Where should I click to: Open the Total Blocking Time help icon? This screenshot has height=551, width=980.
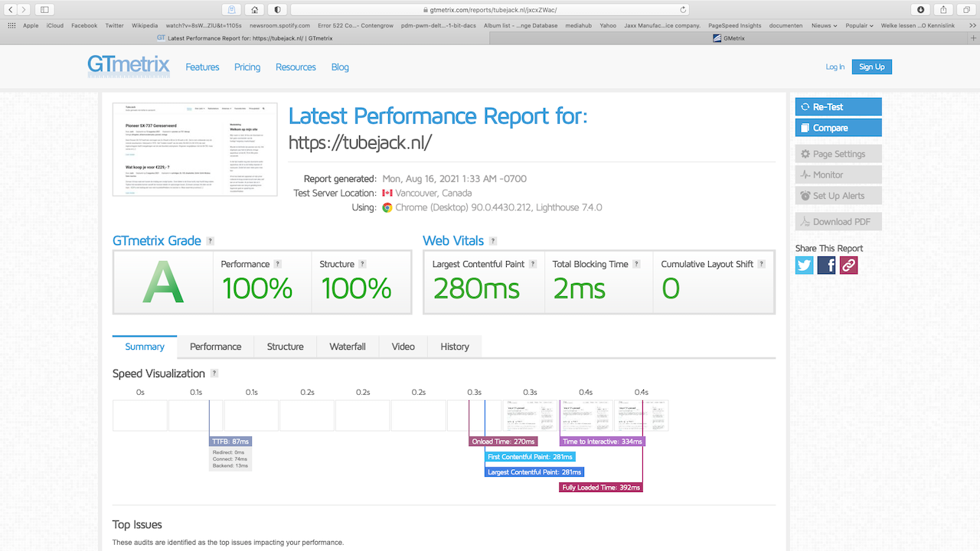click(636, 264)
